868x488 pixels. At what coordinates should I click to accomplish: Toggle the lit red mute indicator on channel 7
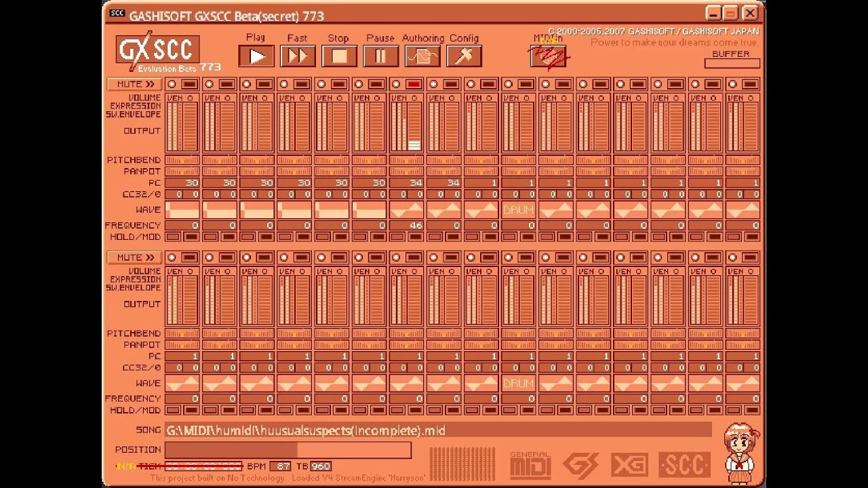[414, 84]
